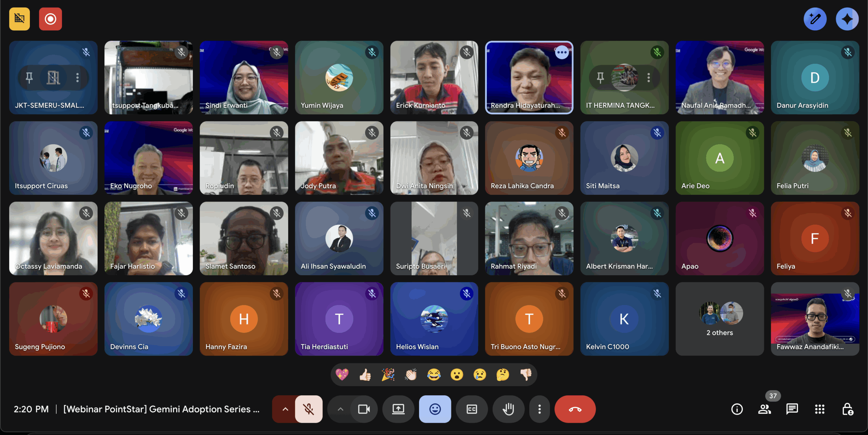Leave the call with red hangup button
This screenshot has height=435, width=868.
[x=575, y=409]
